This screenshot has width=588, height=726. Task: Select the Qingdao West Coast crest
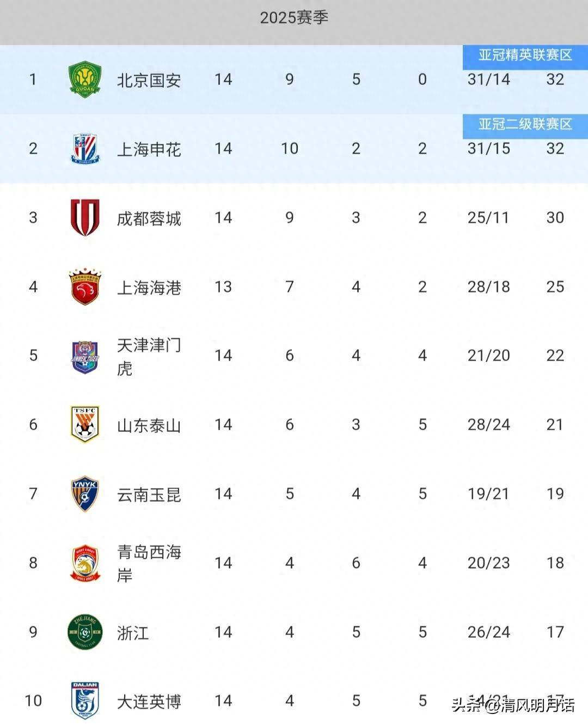(85, 563)
